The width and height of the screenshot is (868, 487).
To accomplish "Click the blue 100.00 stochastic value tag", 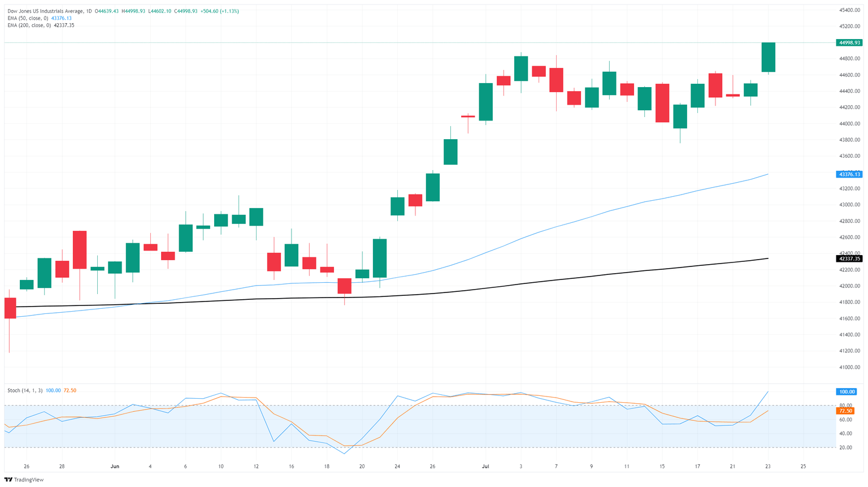I will pyautogui.click(x=846, y=391).
